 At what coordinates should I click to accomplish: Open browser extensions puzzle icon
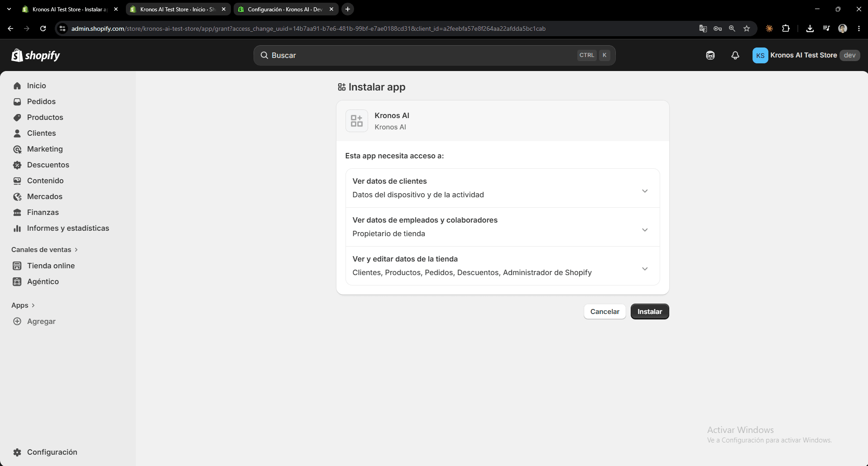pos(786,29)
